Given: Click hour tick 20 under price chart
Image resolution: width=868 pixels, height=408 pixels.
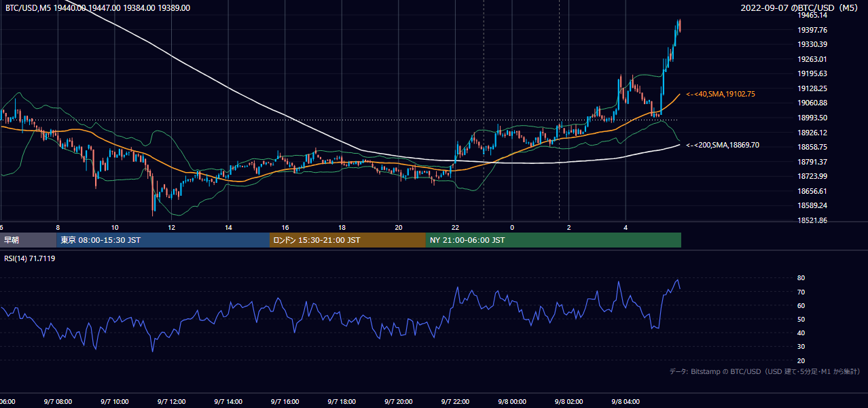Looking at the screenshot, I should [399, 227].
